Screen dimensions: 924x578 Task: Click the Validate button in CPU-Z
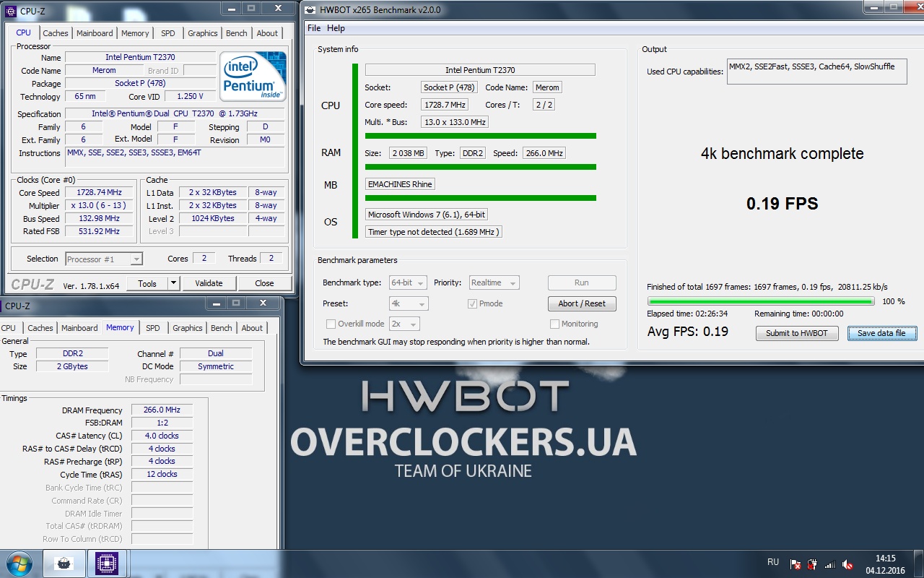(209, 283)
